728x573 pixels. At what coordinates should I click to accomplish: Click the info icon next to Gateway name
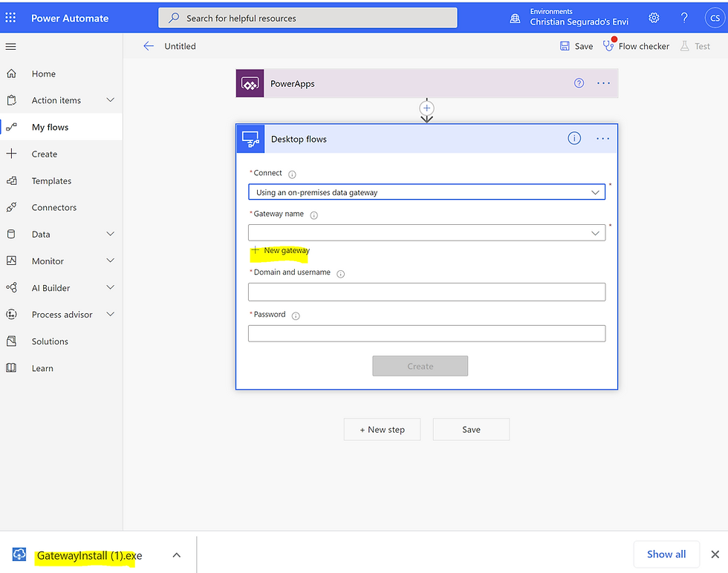[313, 215]
